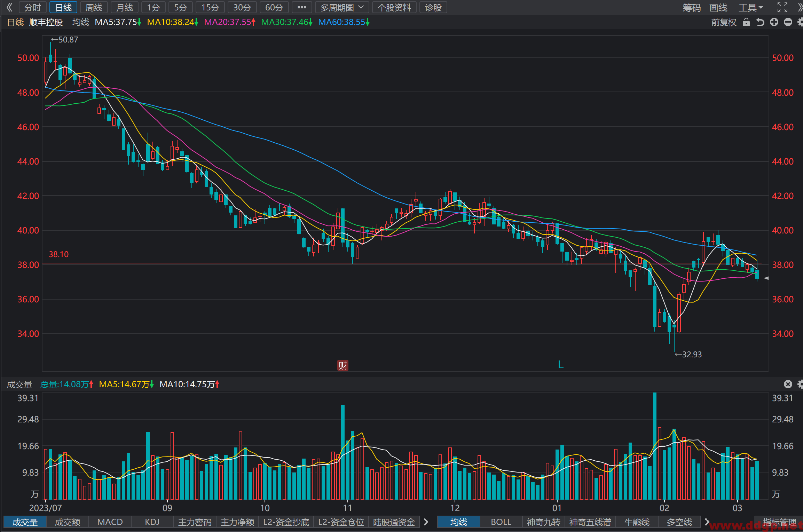Select the 均线 main indicator tab
This screenshot has width=803, height=532.
459,522
